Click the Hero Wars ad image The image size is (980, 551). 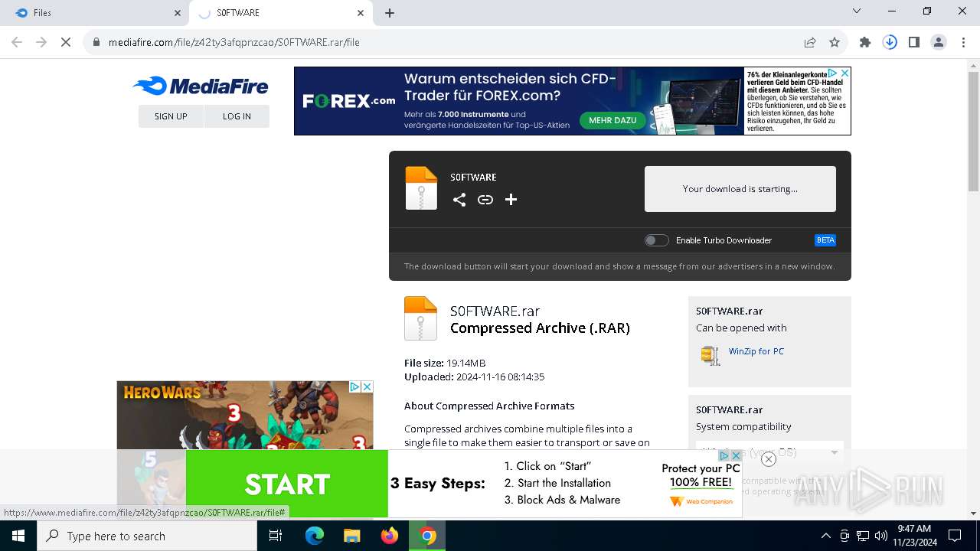click(x=245, y=415)
